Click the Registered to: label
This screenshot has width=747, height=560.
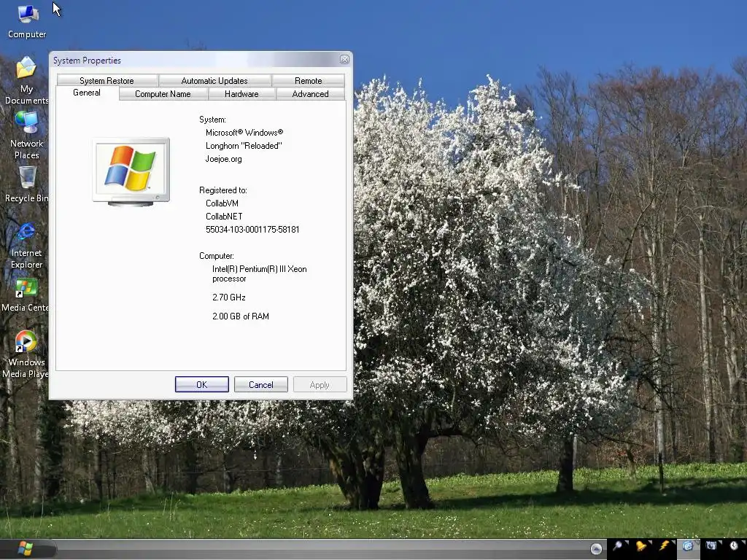tap(223, 190)
